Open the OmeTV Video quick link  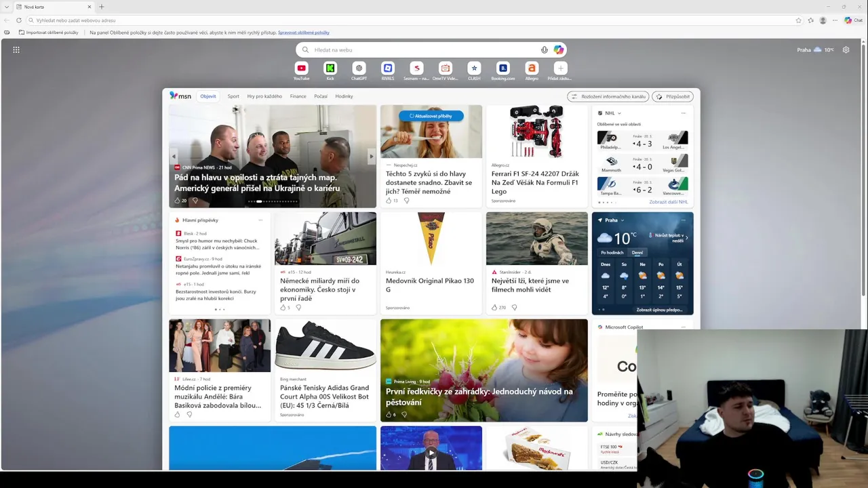point(445,68)
